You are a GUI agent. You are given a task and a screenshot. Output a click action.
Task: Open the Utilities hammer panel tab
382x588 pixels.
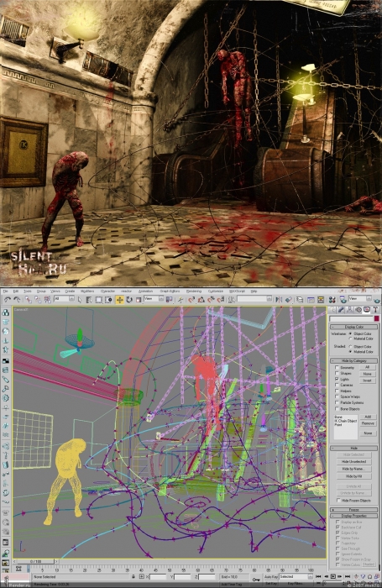click(x=375, y=310)
